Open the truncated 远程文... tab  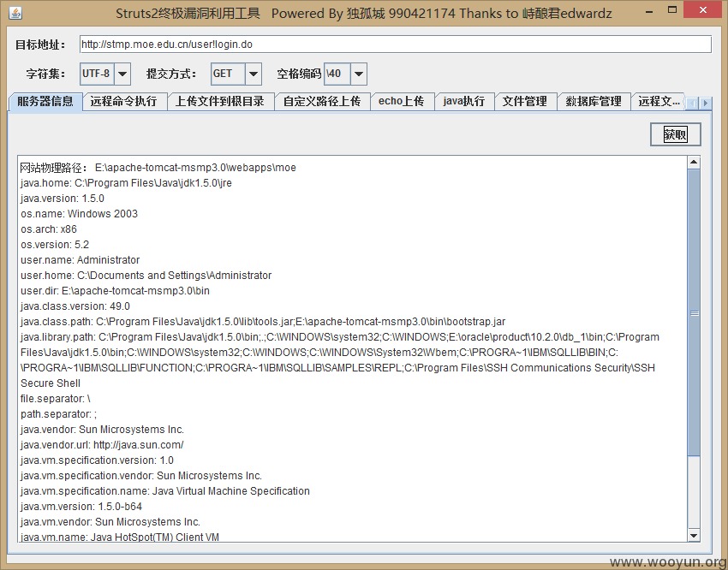pos(659,102)
